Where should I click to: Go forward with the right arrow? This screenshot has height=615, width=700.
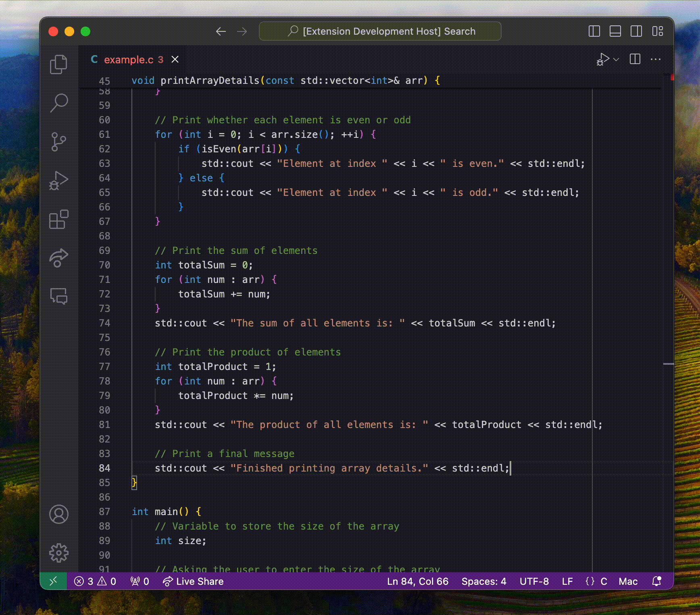coord(242,31)
